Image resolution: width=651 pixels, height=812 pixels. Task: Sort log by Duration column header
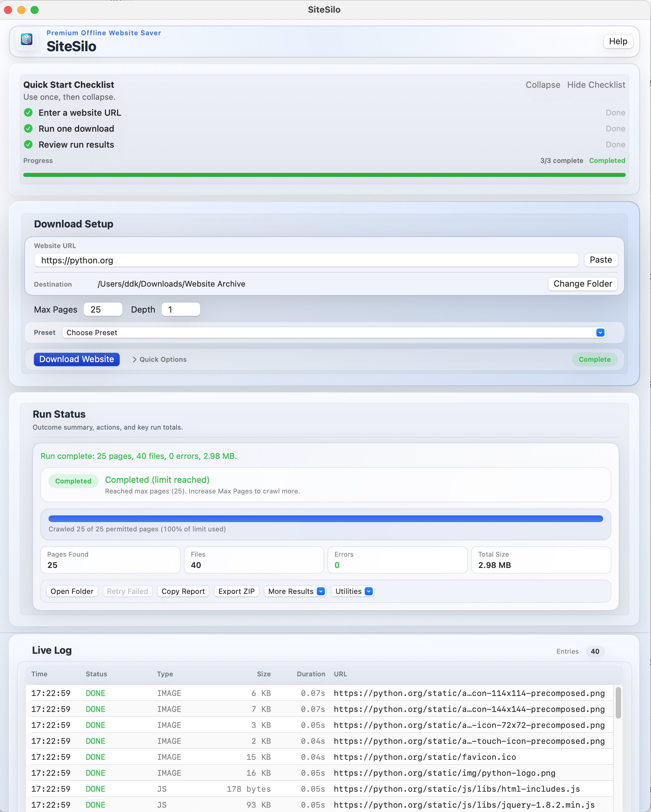[x=311, y=674]
